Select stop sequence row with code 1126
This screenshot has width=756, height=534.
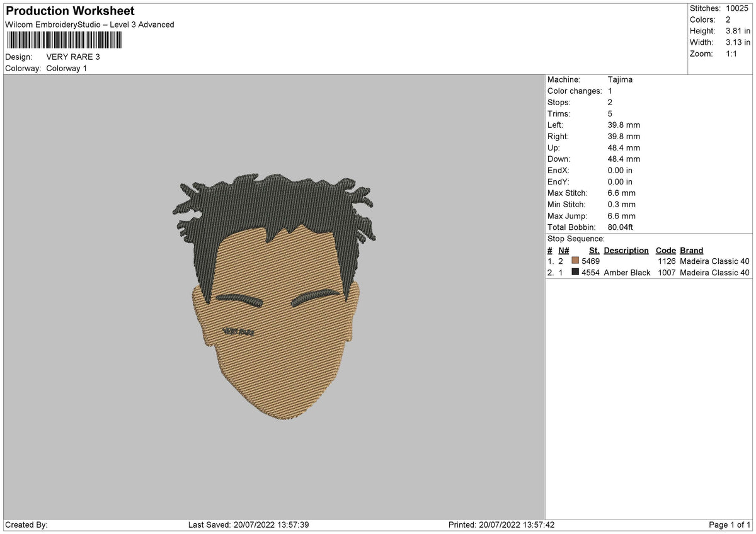649,261
